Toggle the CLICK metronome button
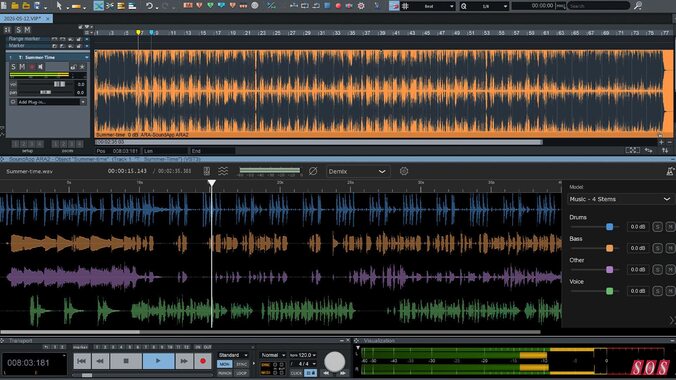This screenshot has width=676, height=380. (296, 373)
